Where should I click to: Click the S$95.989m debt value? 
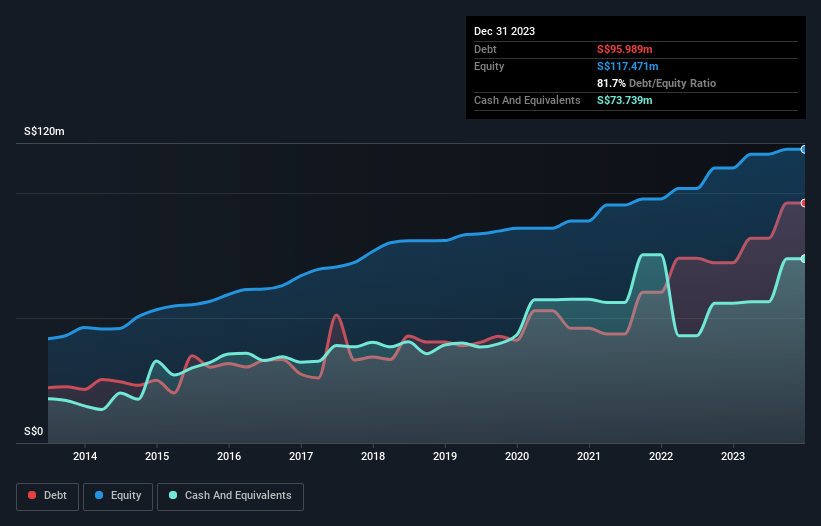point(625,49)
